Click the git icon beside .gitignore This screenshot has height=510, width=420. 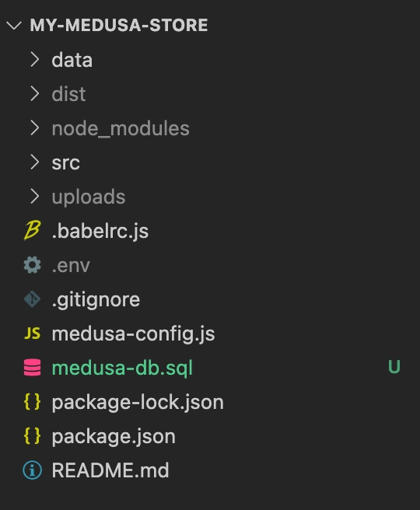pyautogui.click(x=32, y=299)
